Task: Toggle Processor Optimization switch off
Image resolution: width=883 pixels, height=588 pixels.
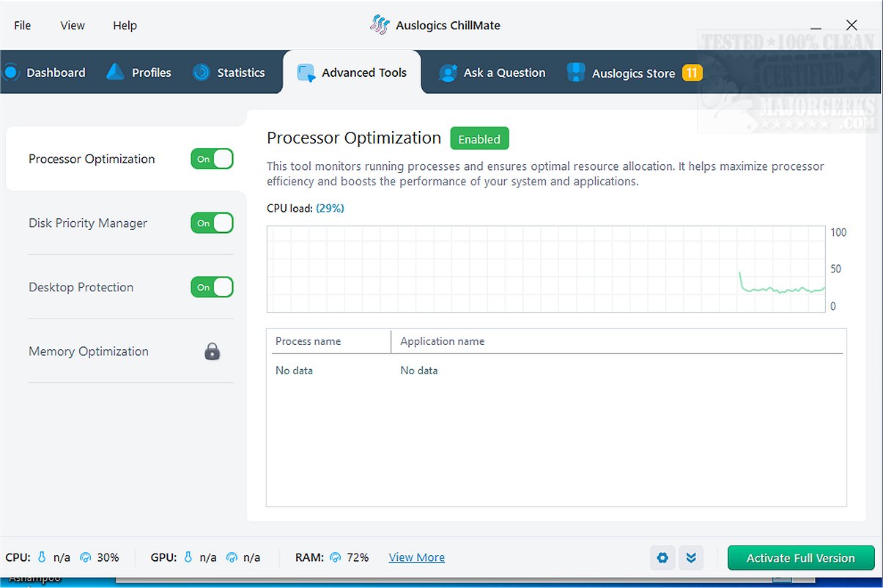Action: pyautogui.click(x=213, y=159)
